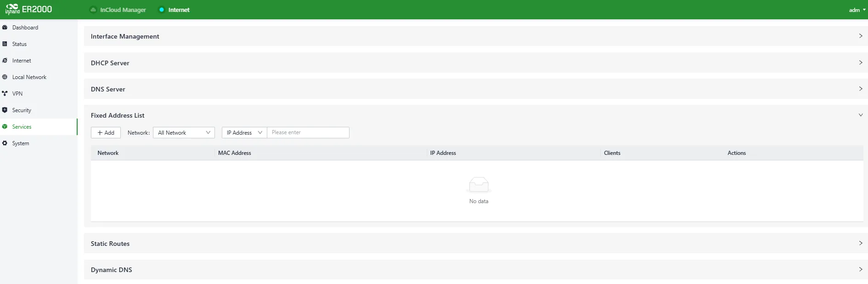
Task: Click the Actions column header
Action: tap(737, 153)
